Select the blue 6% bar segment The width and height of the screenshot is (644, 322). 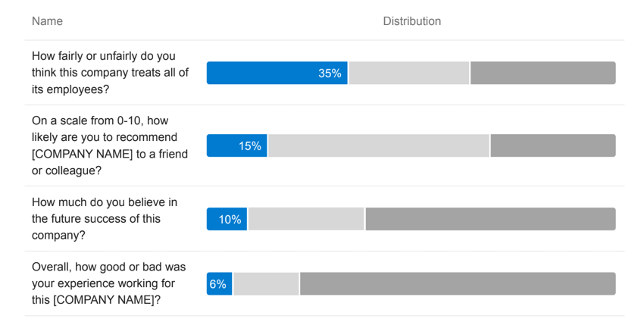(219, 284)
